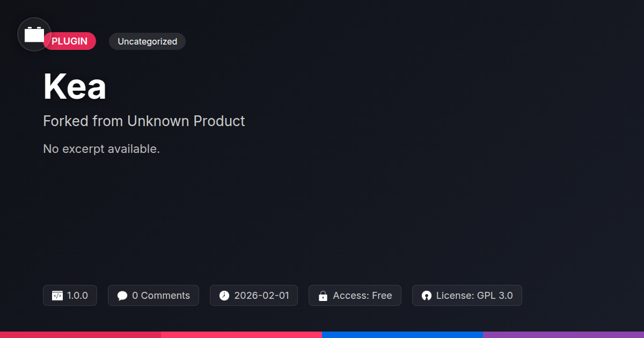Click the Kea title heading
The width and height of the screenshot is (644, 338).
pyautogui.click(x=75, y=86)
